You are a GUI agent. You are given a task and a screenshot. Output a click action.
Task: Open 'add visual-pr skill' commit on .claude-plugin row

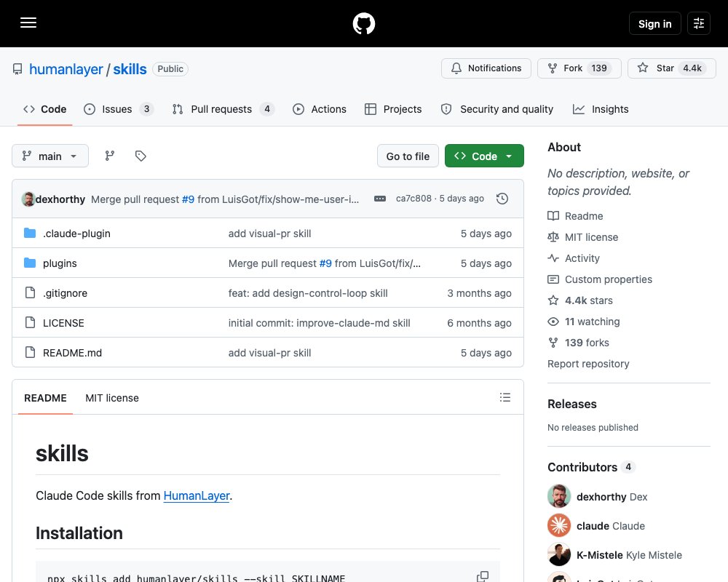[270, 234]
